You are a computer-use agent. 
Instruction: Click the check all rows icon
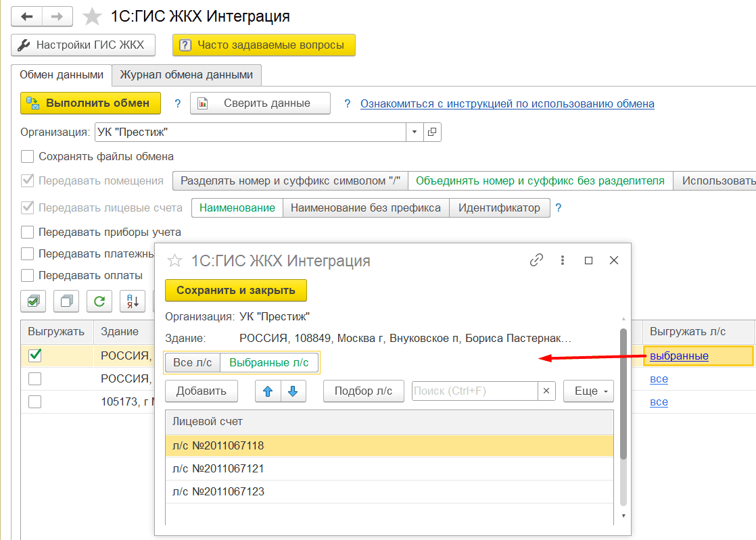point(33,301)
